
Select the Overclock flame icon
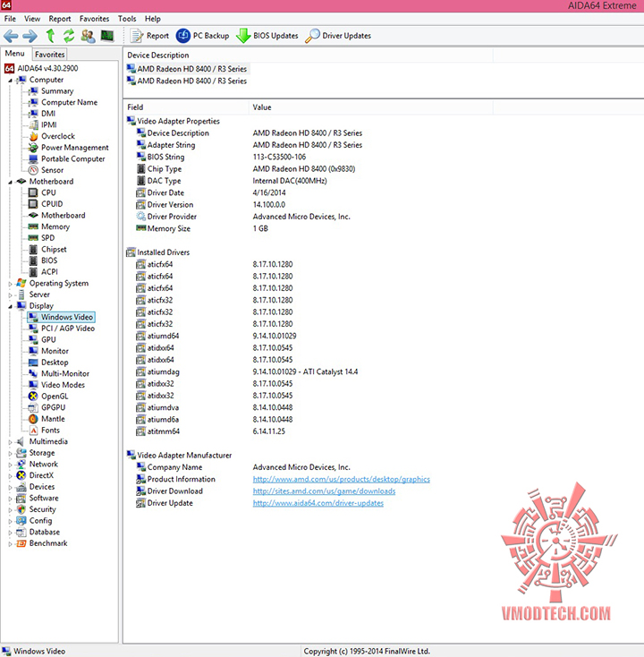(x=33, y=136)
